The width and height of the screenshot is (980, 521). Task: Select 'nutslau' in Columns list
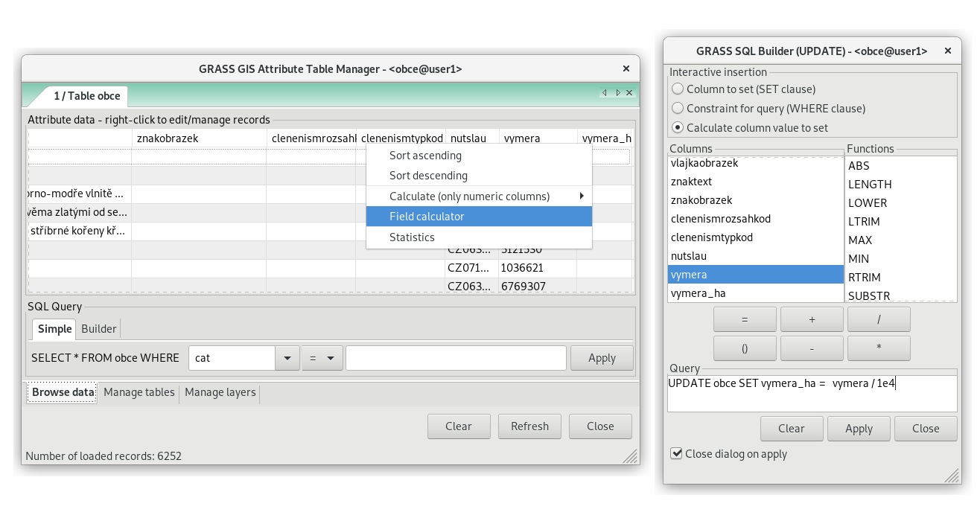tap(756, 256)
